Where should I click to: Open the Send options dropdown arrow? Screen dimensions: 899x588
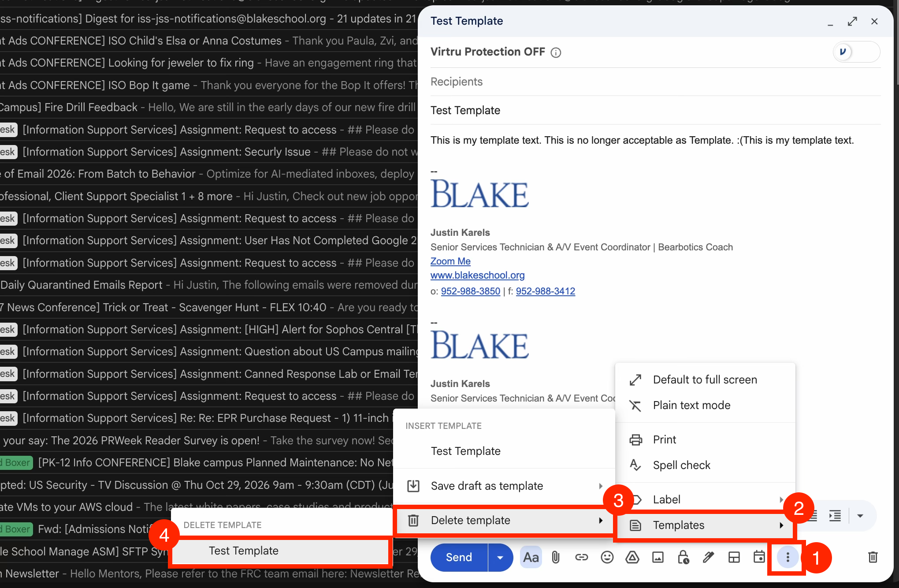coord(500,558)
